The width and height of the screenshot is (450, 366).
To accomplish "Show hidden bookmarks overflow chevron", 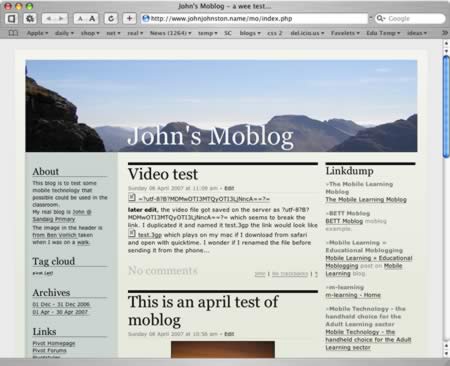I will point(444,33).
